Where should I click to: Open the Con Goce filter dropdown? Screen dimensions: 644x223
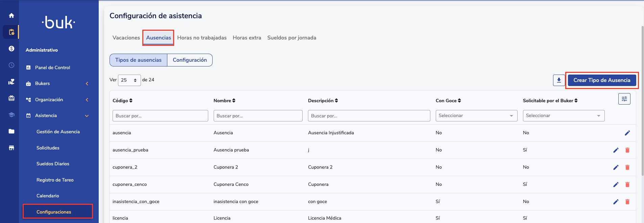point(476,116)
